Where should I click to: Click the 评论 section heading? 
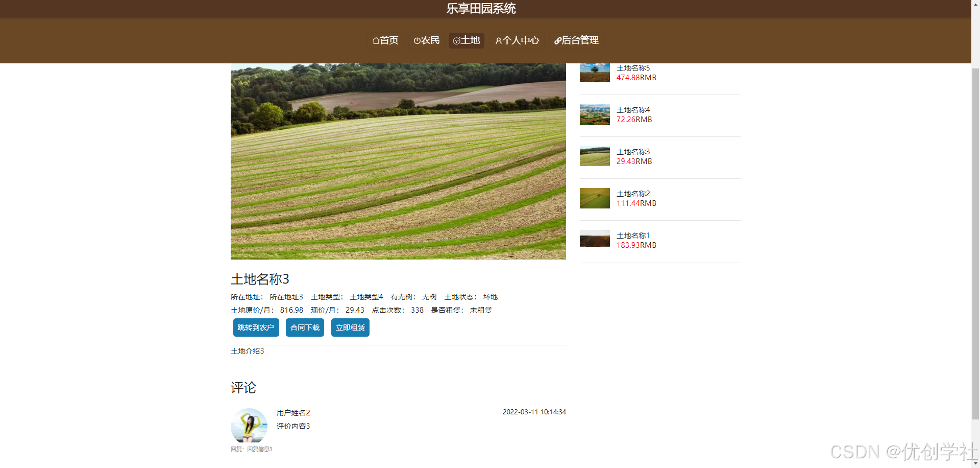(x=243, y=388)
